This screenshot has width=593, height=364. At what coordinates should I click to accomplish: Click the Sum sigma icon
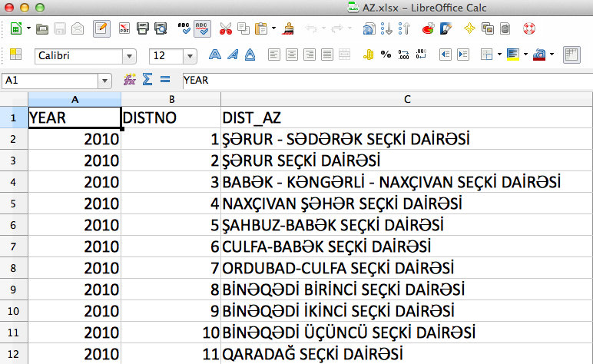tap(147, 80)
